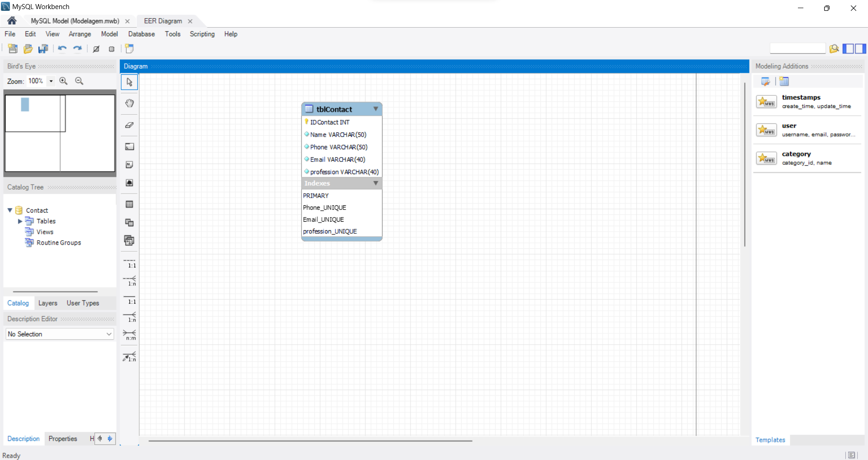
Task: Open the No Selection dropdown
Action: click(x=60, y=334)
